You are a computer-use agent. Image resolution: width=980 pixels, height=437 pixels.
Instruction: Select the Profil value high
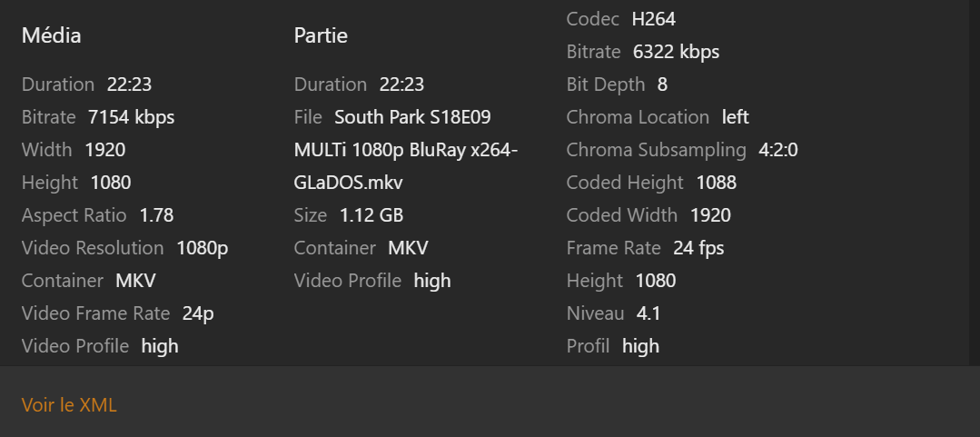640,346
